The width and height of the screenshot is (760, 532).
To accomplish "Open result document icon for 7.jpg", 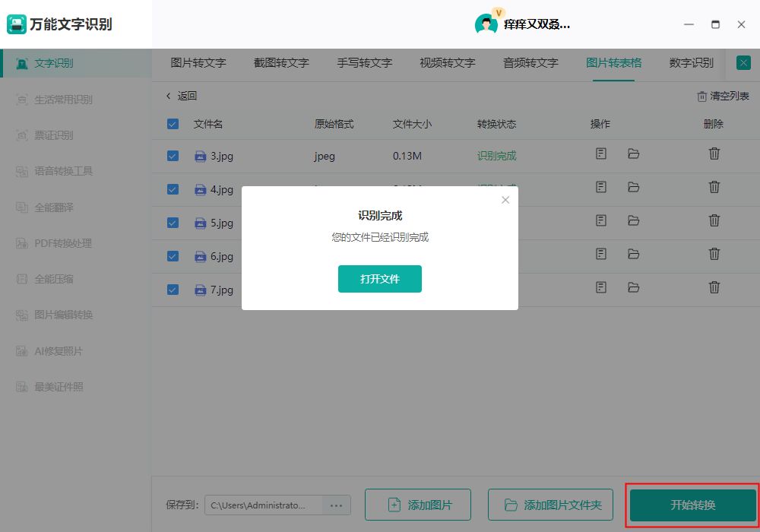I will 601,287.
